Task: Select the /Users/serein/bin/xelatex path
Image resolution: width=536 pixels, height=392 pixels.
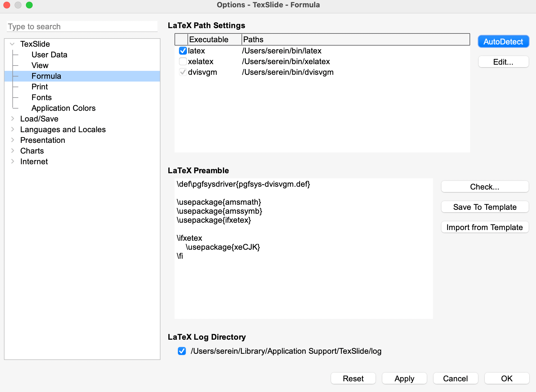Action: click(286, 61)
